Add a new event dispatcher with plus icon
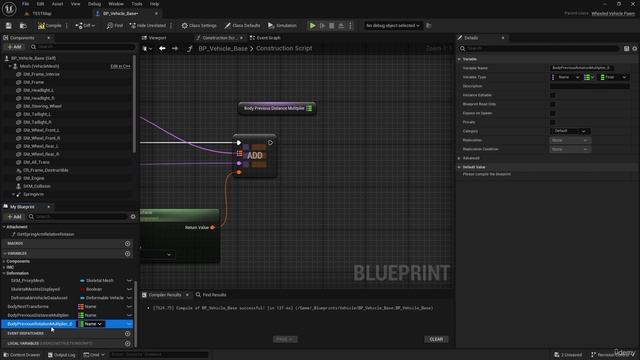The image size is (640, 360). (127, 333)
